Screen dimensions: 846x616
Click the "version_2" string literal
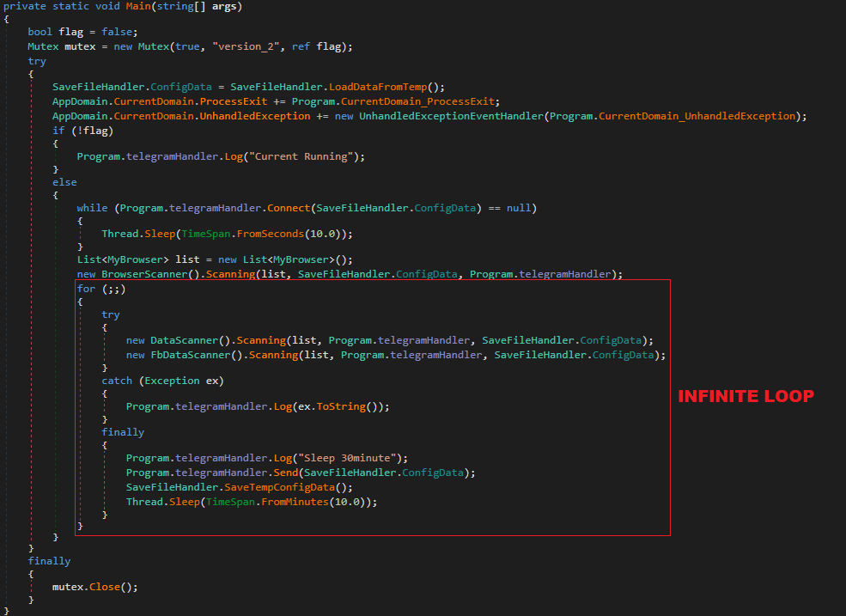click(246, 46)
